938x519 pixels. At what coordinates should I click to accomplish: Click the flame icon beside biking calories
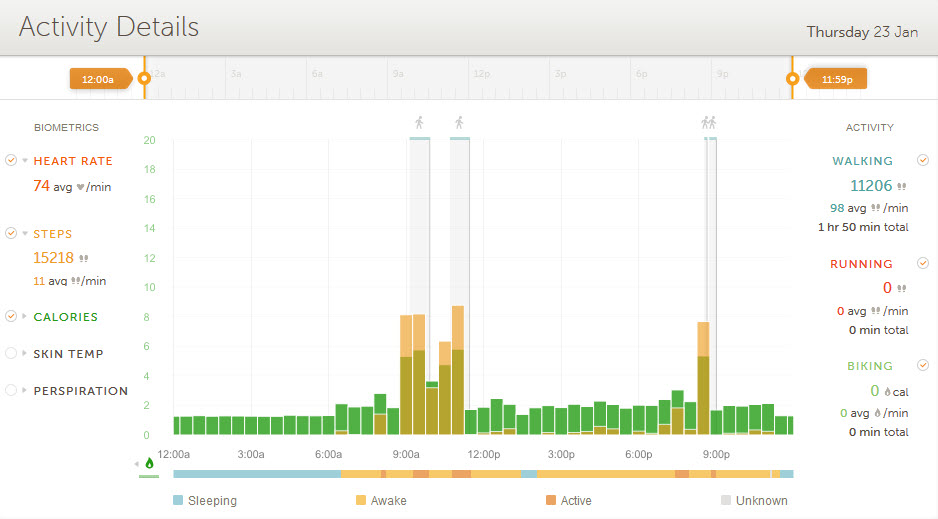tap(886, 392)
